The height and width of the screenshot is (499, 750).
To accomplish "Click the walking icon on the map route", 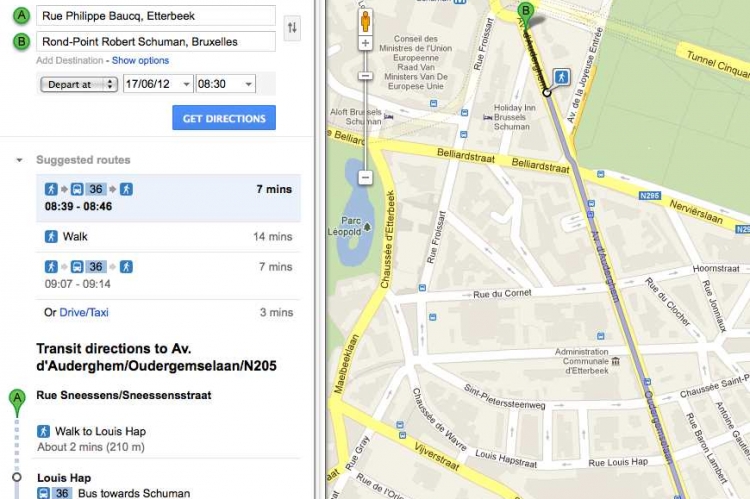I will (x=562, y=77).
